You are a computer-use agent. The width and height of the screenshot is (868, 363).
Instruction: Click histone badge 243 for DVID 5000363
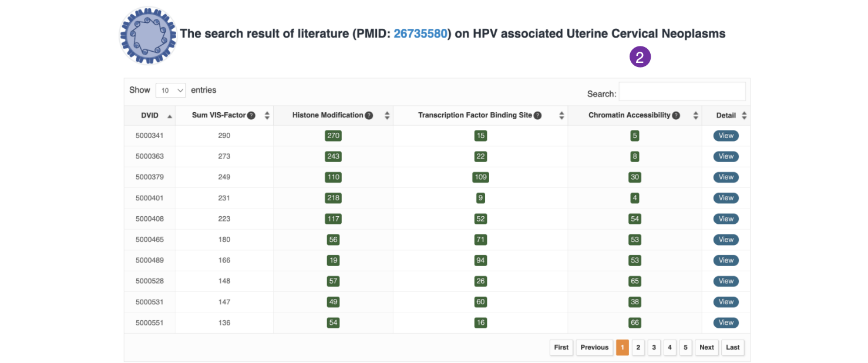coord(333,156)
